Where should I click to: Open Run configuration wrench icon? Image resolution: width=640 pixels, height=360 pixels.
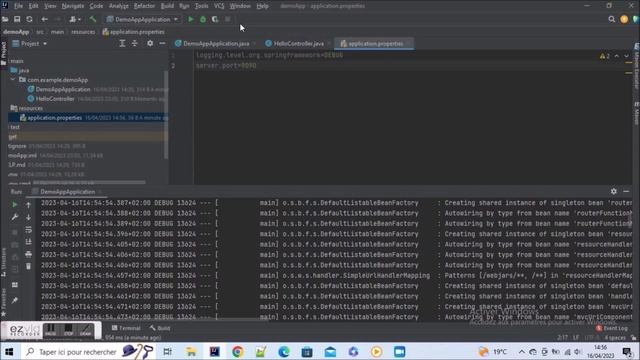(15, 217)
